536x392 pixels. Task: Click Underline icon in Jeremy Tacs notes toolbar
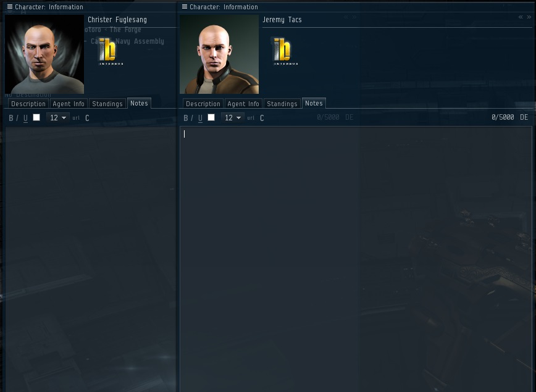coord(200,119)
